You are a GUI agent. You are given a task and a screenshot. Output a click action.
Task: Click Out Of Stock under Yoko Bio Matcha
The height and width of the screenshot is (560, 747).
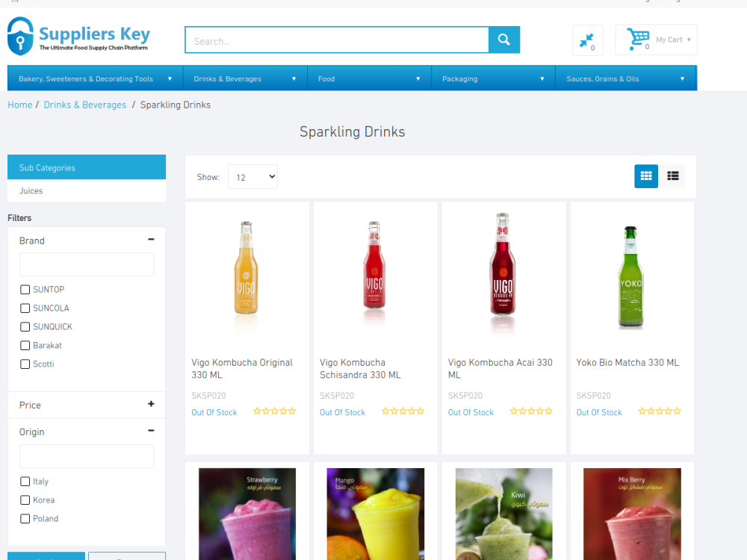pyautogui.click(x=599, y=412)
